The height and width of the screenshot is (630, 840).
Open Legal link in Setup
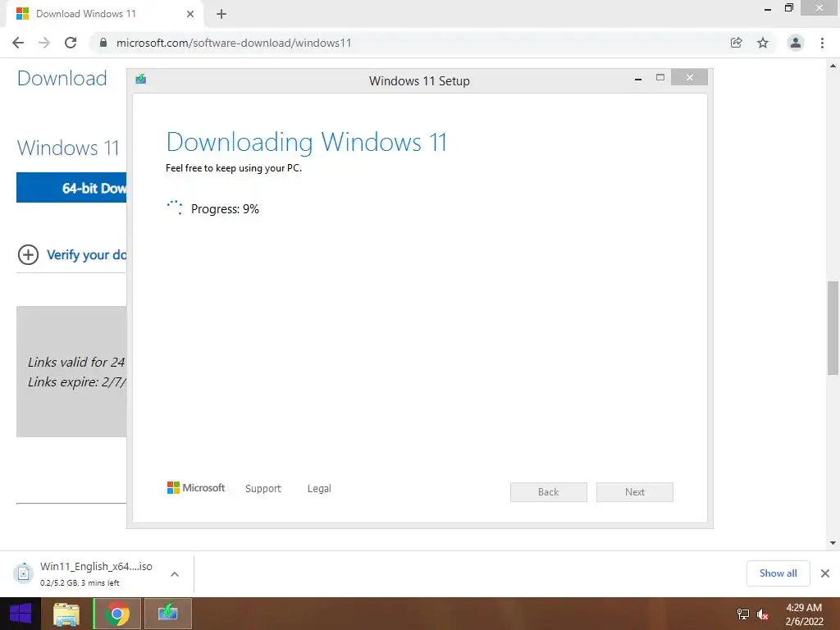point(319,489)
